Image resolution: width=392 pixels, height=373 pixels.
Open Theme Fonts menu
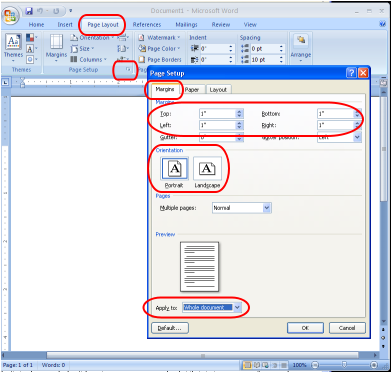click(32, 49)
